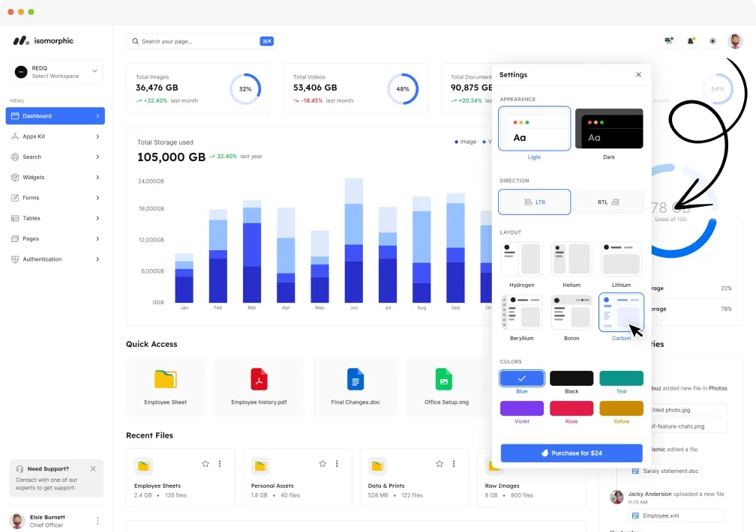Expand the Apps Kit chevron

[x=97, y=136]
